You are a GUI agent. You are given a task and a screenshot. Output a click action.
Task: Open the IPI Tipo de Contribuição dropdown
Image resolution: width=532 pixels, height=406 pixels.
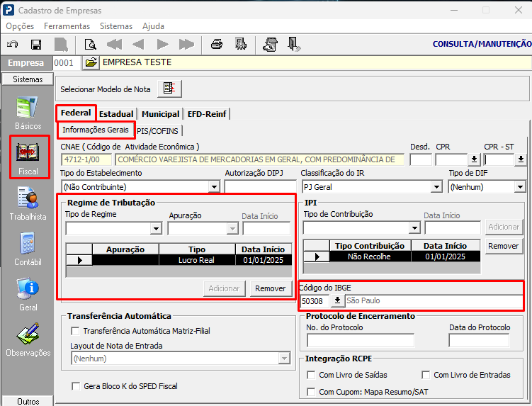click(414, 227)
